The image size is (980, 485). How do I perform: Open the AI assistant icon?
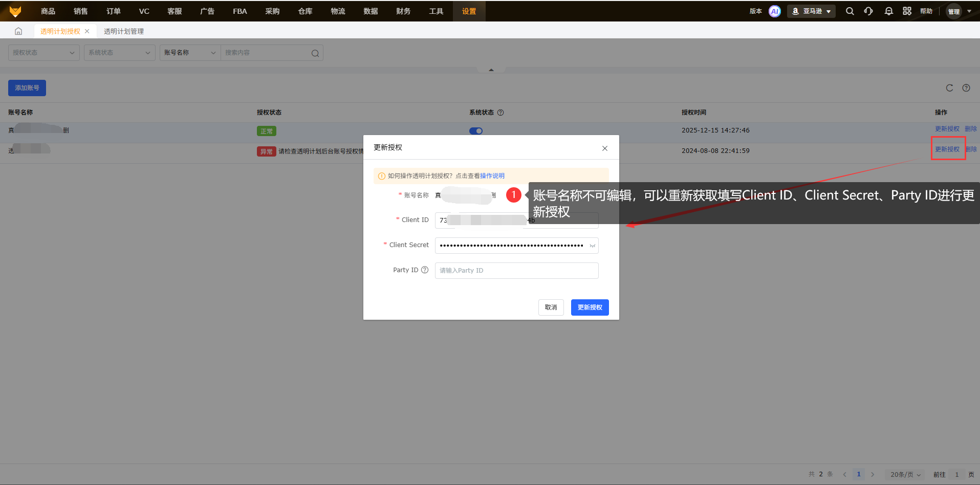[x=775, y=11]
